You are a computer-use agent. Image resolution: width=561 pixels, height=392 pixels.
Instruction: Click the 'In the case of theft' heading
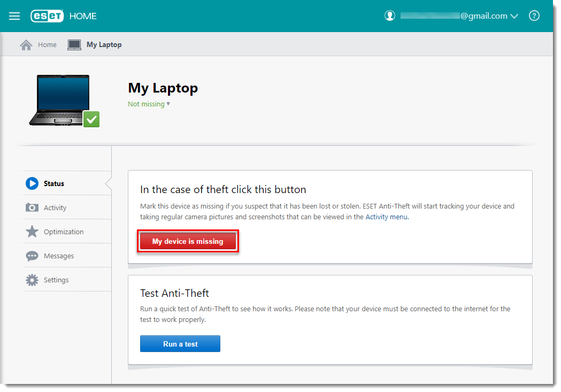[223, 189]
